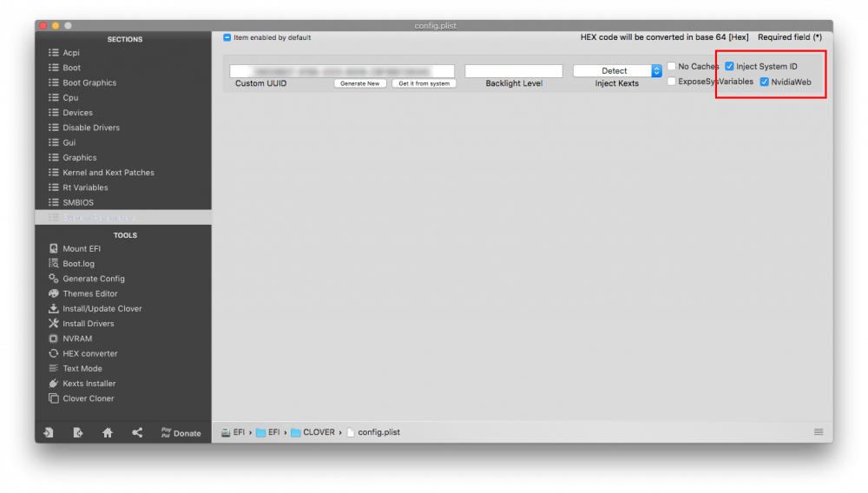Select Disable Drivers section

click(91, 128)
